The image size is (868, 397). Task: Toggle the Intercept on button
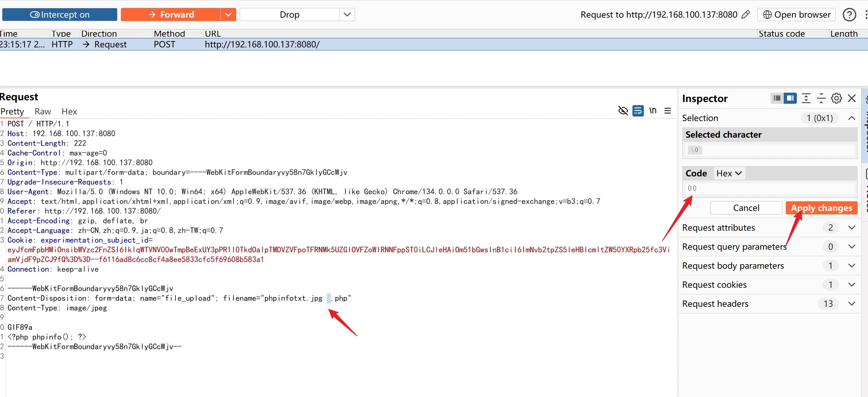tap(60, 15)
